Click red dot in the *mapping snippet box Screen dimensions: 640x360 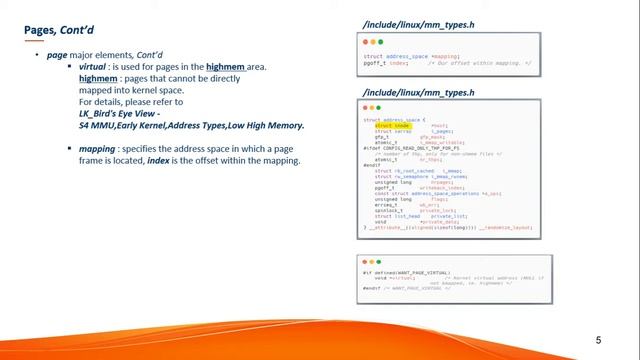pos(365,42)
